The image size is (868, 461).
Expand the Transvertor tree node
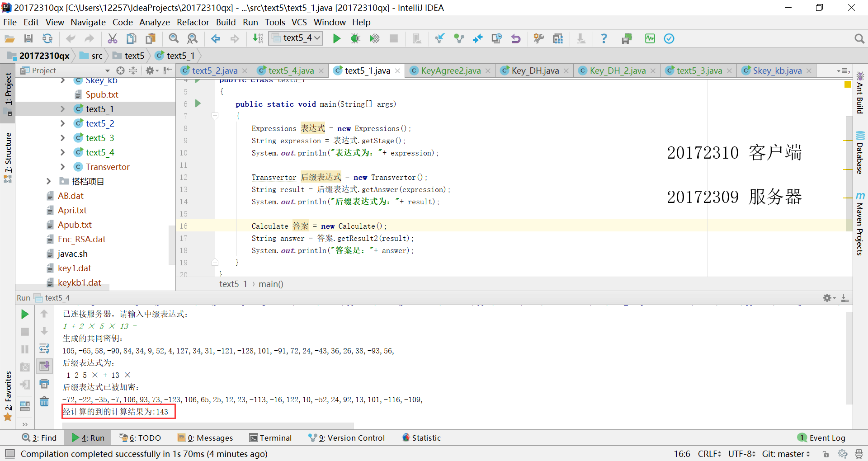pos(63,167)
